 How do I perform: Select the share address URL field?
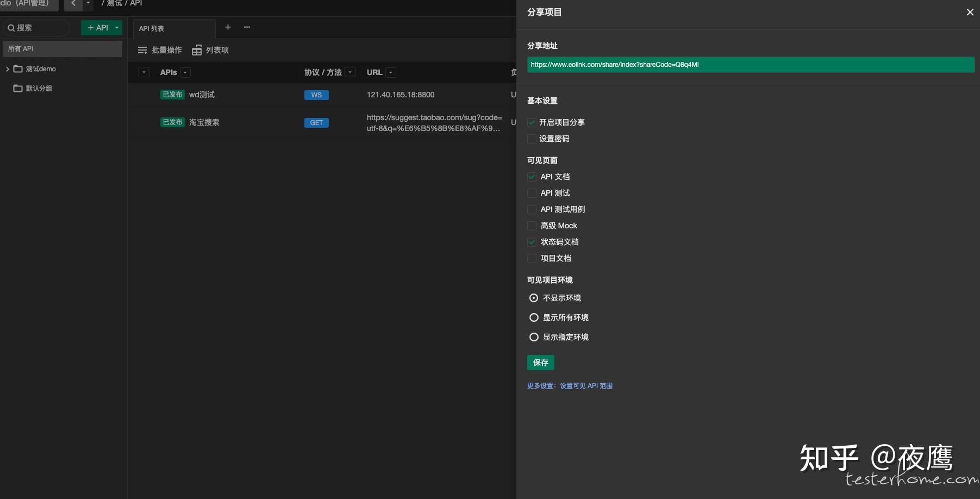coord(750,65)
